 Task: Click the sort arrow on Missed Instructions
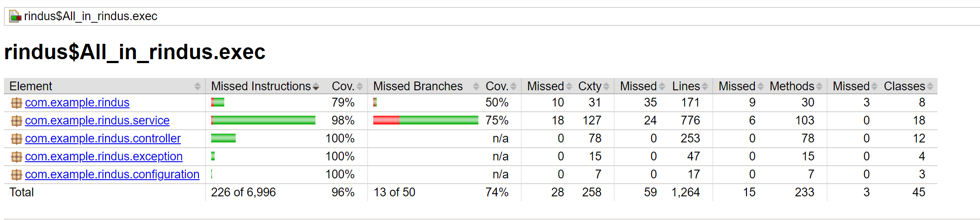[316, 87]
